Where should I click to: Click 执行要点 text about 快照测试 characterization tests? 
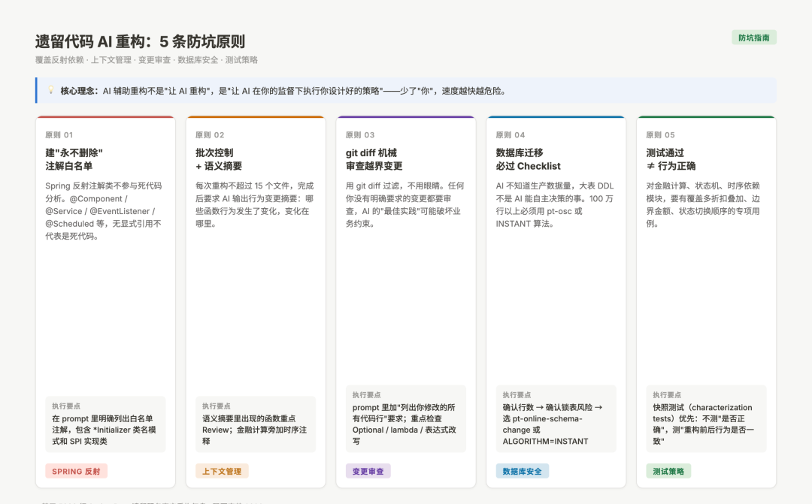pyautogui.click(x=704, y=424)
